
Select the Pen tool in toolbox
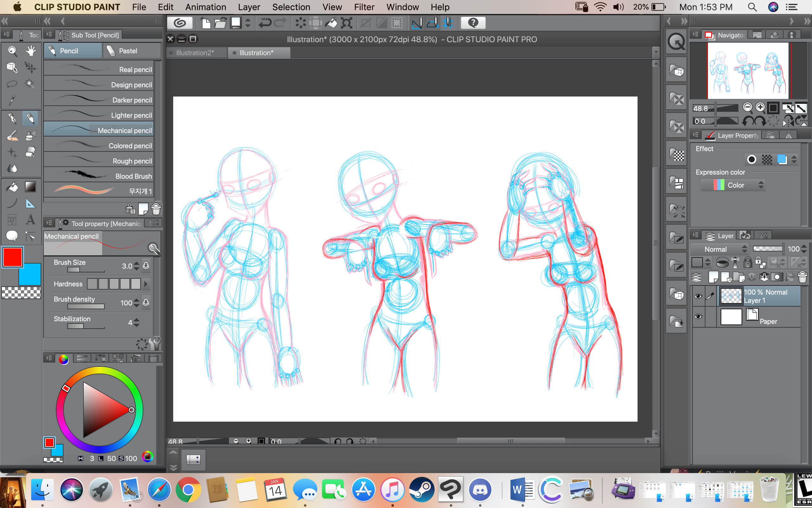(x=12, y=118)
